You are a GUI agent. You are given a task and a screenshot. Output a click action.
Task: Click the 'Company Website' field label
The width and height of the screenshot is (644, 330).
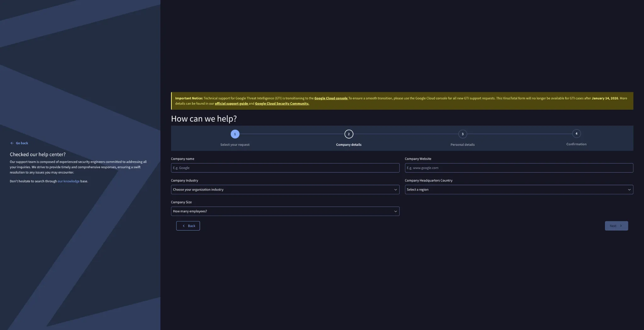pyautogui.click(x=418, y=159)
